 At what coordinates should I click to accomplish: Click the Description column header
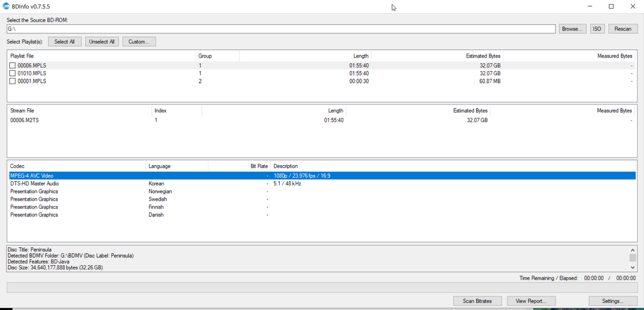(453, 166)
